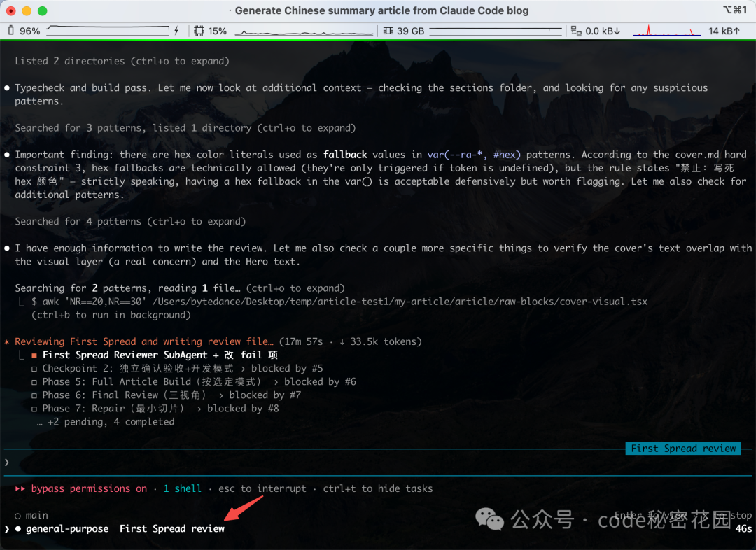
Task: Click 'blocked by #5' text
Action: pyautogui.click(x=288, y=369)
